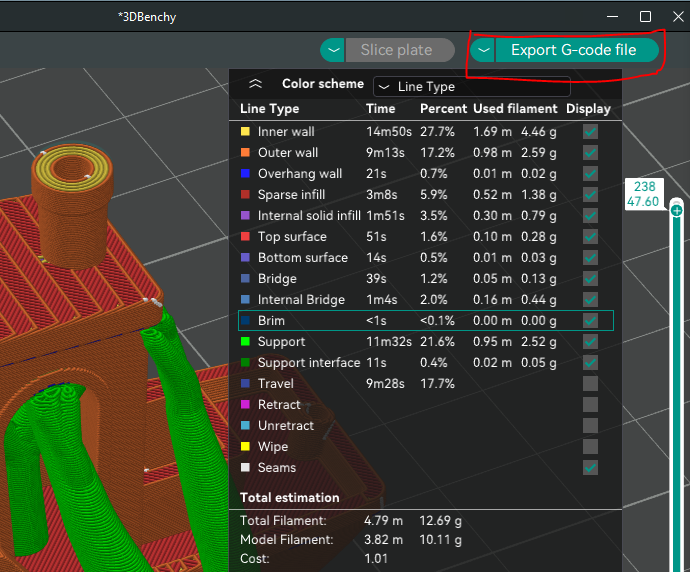Viewport: 690px width, 572px height.
Task: Click the purple Internal solid infill swatch
Action: 246,216
